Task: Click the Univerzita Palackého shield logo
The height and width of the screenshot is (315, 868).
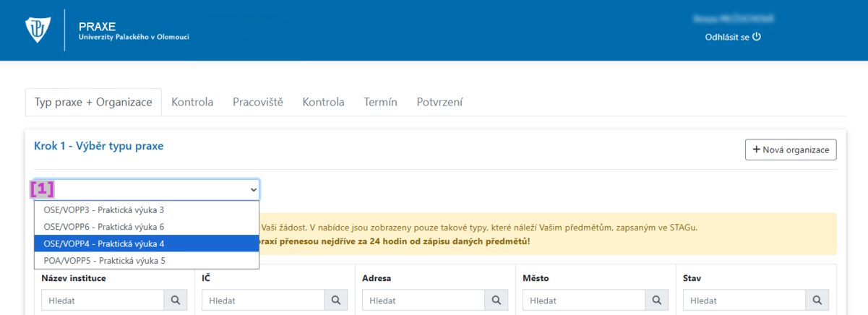Action: coord(38,30)
